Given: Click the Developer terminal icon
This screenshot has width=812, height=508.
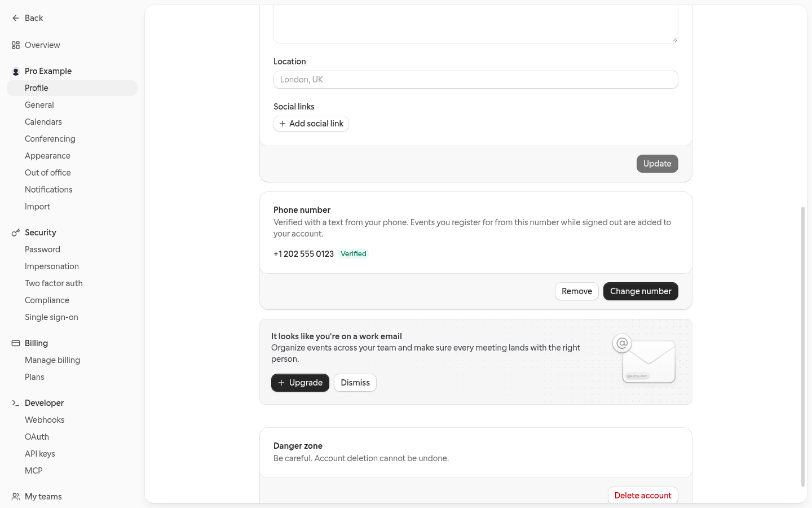Looking at the screenshot, I should click(x=16, y=403).
